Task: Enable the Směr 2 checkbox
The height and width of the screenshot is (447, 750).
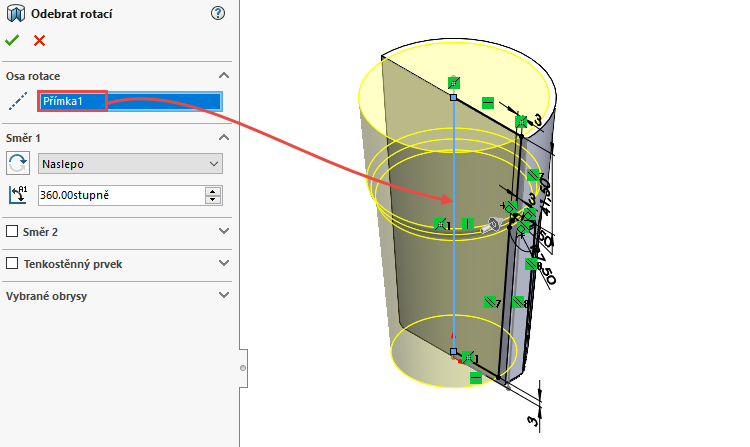Action: click(12, 231)
